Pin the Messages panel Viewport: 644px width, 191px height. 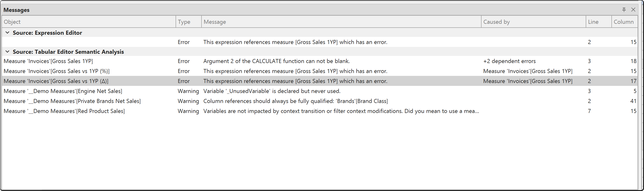624,10
